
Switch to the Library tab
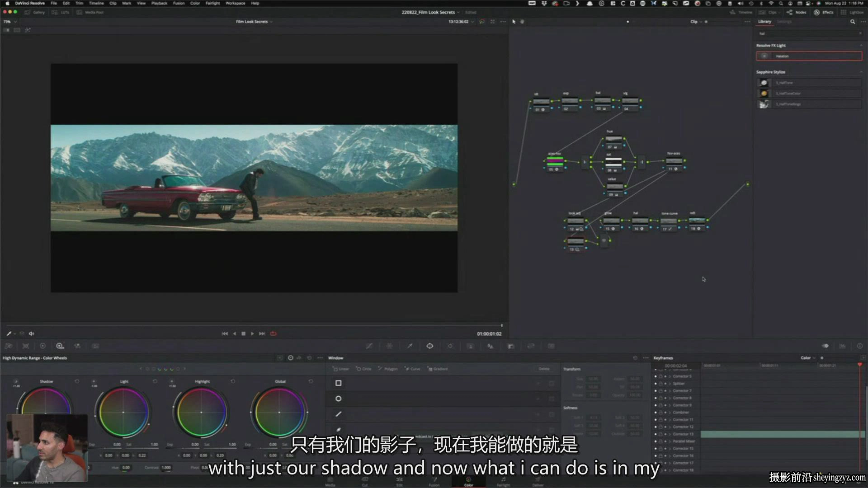point(764,22)
